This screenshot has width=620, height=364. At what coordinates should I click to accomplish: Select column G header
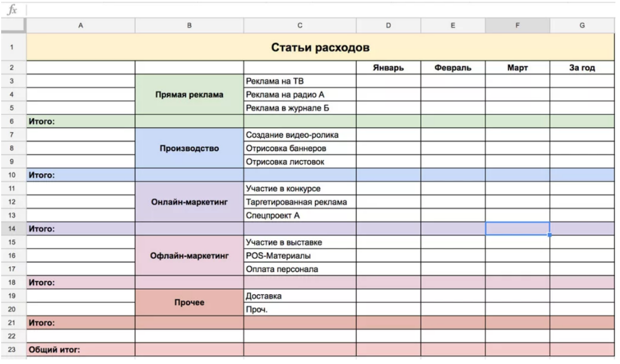[x=582, y=25]
